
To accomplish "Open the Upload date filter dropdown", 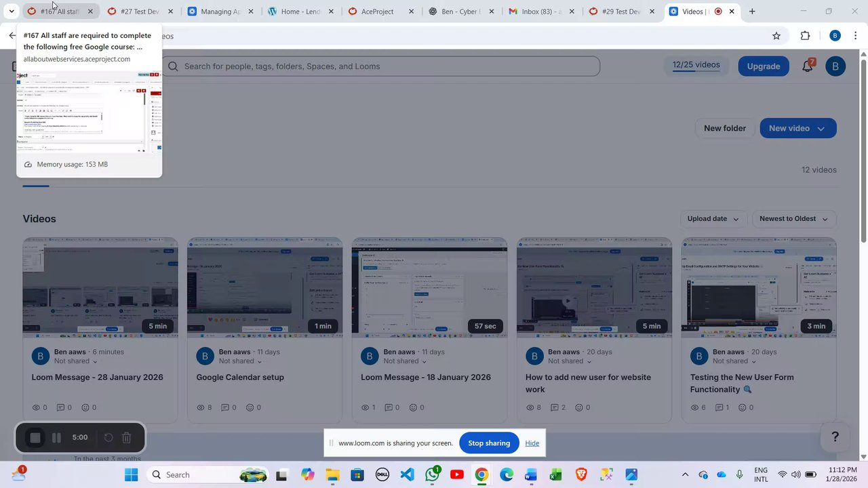I will [x=713, y=219].
